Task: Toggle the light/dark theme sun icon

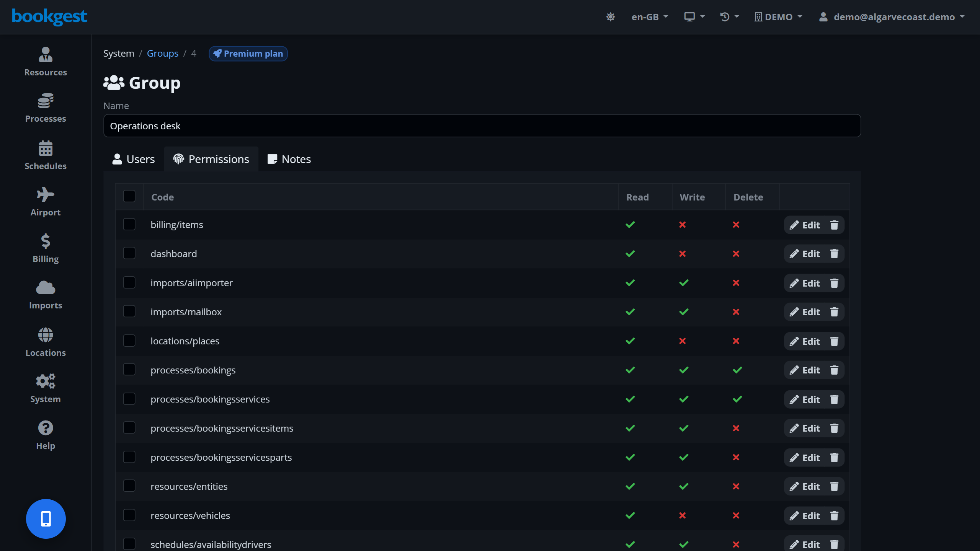Action: coord(611,17)
